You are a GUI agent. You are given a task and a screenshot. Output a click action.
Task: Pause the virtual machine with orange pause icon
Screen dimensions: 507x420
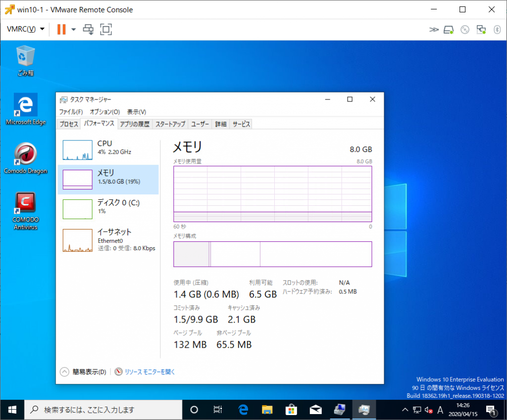pyautogui.click(x=61, y=29)
